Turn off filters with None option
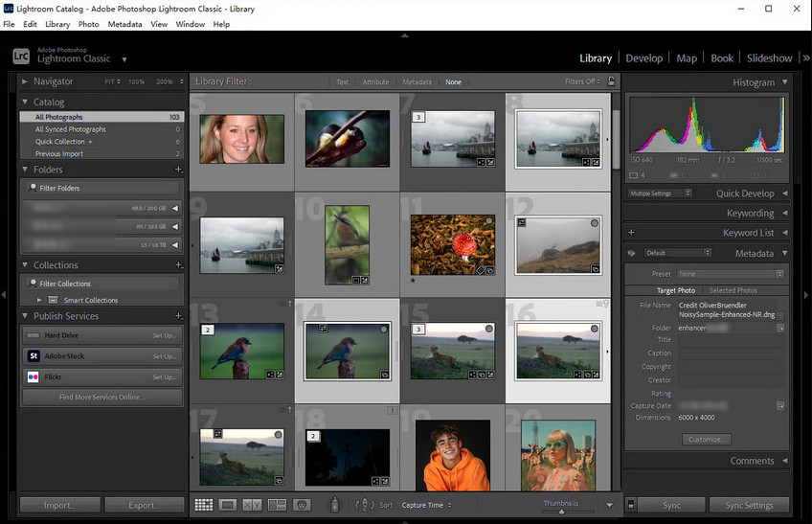 point(453,81)
